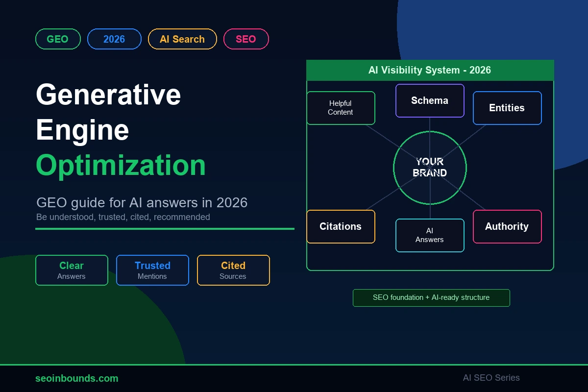The height and width of the screenshot is (392, 588).
Task: Select the AI Search tag pill
Action: click(x=182, y=39)
